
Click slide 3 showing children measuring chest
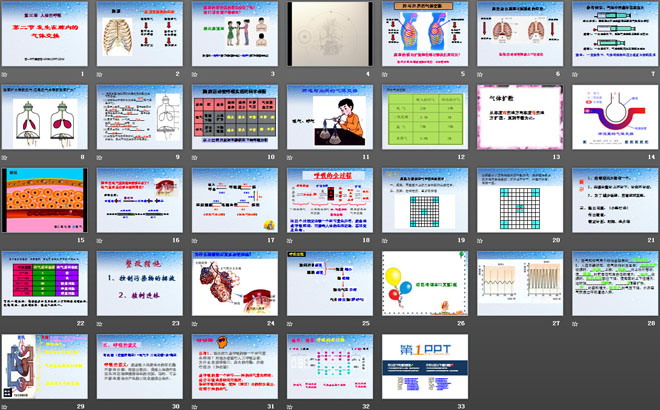click(235, 35)
